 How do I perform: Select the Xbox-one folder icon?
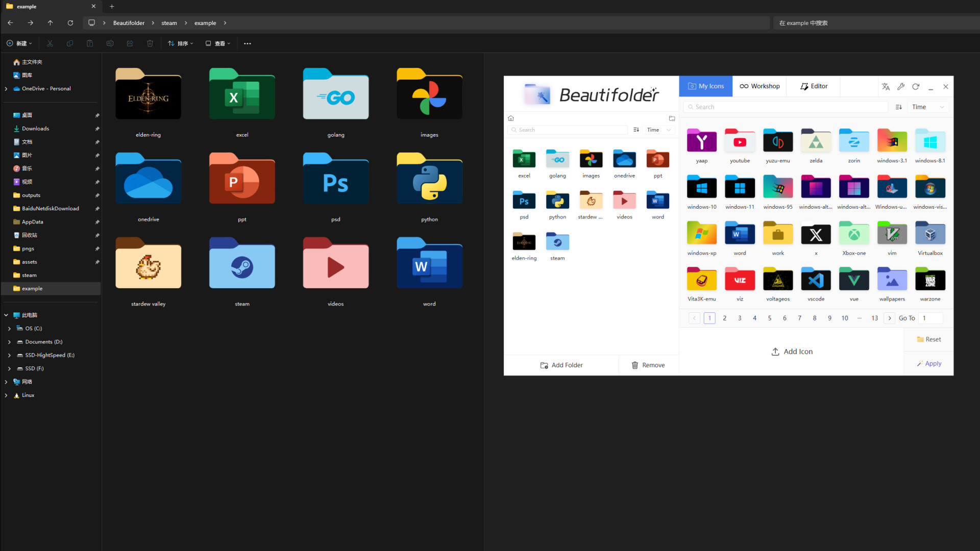(853, 233)
